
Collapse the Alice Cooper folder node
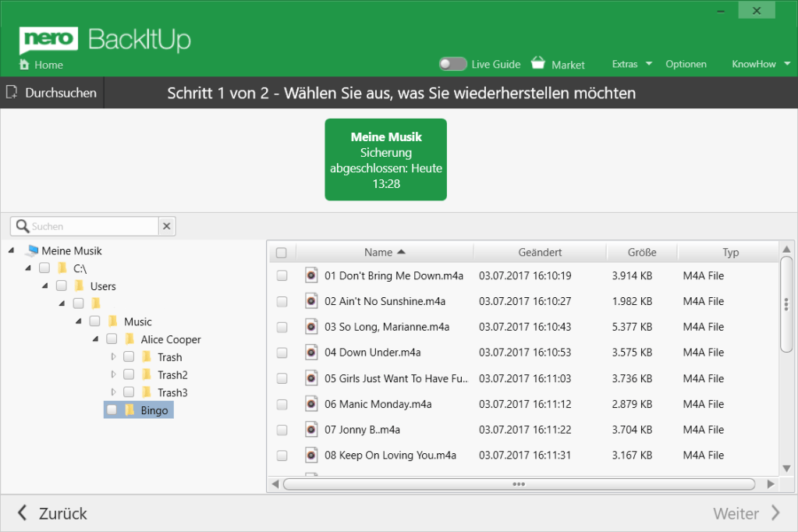[96, 339]
